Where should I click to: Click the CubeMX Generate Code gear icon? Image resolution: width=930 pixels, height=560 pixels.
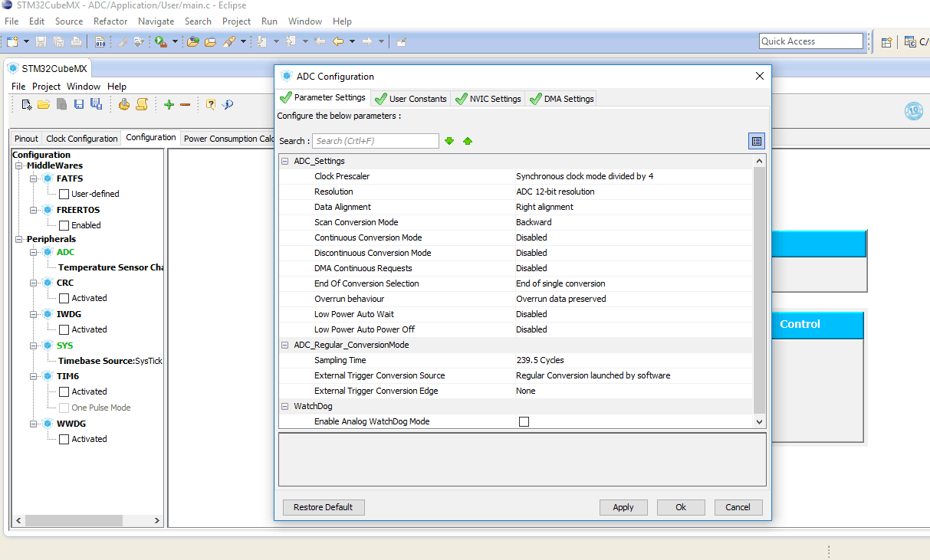123,104
